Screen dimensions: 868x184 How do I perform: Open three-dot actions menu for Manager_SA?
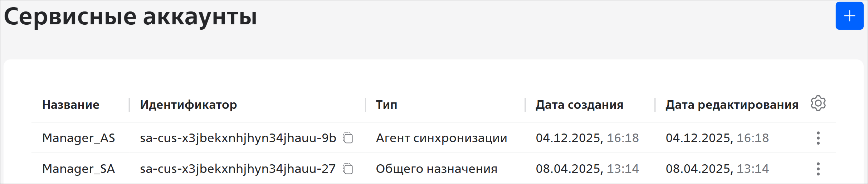tap(818, 169)
